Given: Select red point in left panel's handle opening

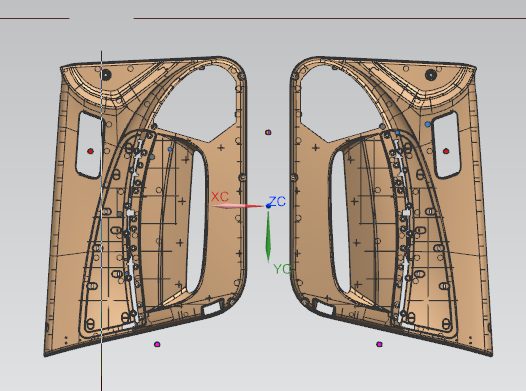Looking at the screenshot, I should pyautogui.click(x=90, y=151).
